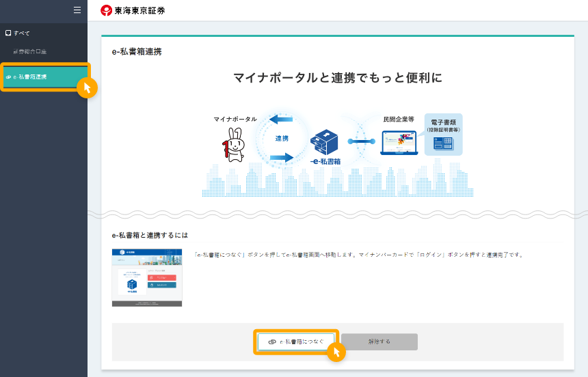Click the e-私書箱につなぐ button

296,341
